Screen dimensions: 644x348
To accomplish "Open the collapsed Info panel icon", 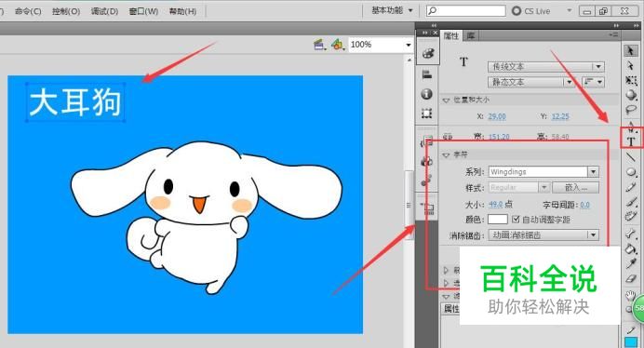I will pyautogui.click(x=427, y=94).
